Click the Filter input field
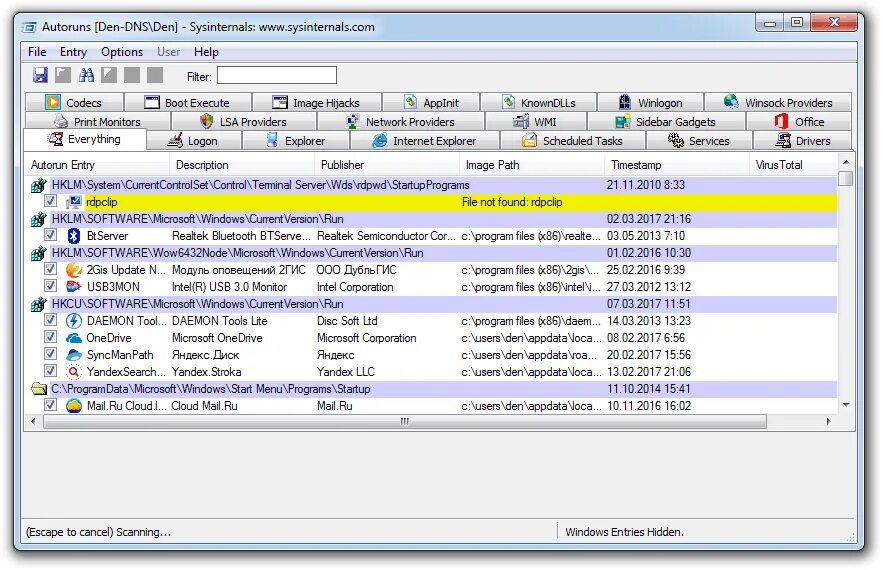883x570 pixels. click(x=277, y=75)
